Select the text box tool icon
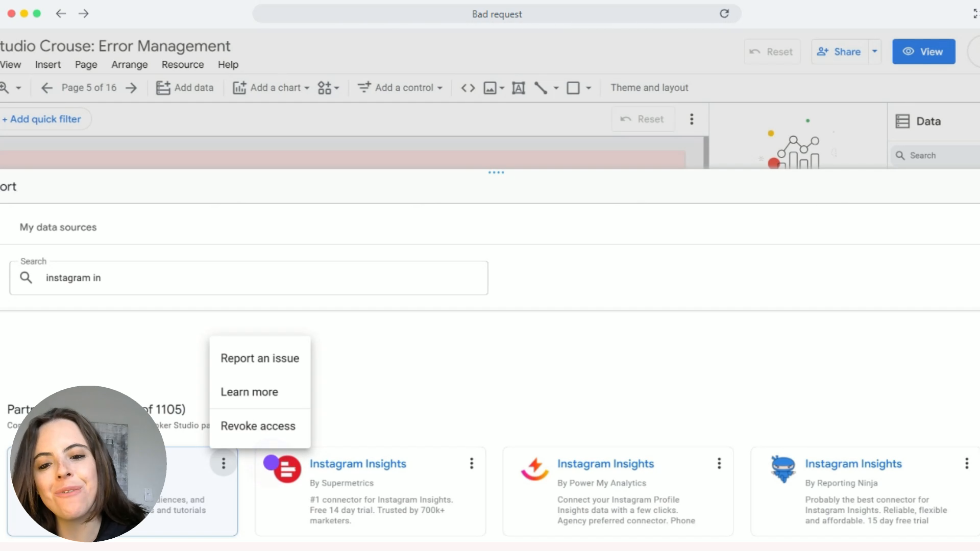 pos(518,88)
